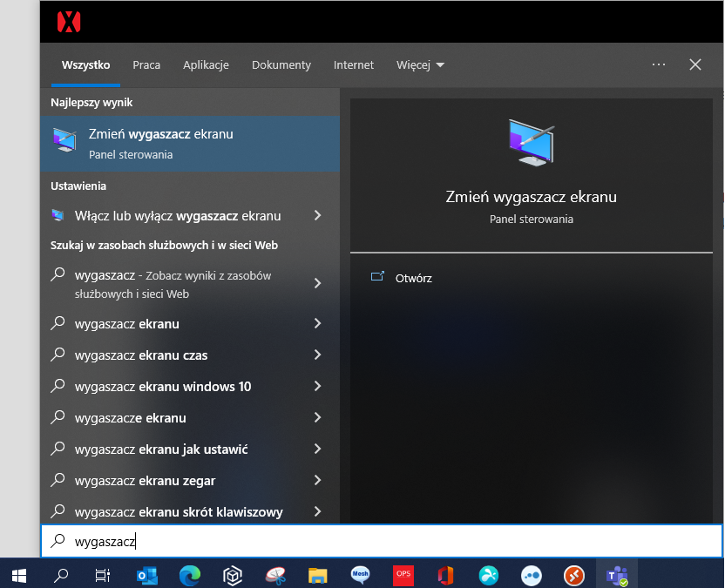Open Outlook from the taskbar
The height and width of the screenshot is (588, 725).
pos(147,576)
